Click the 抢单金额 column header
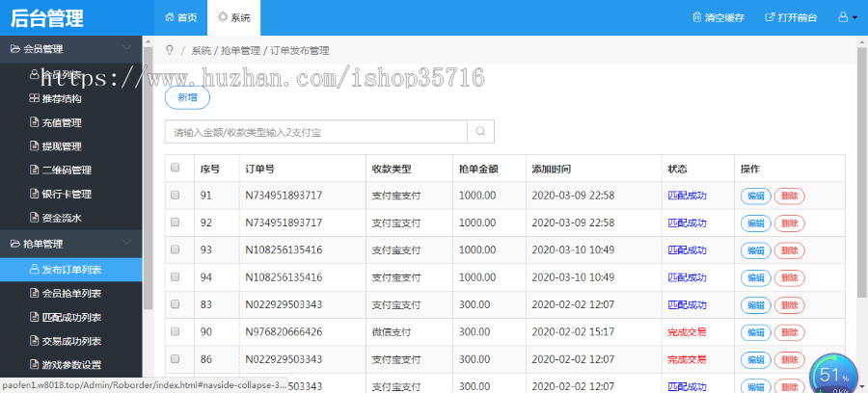The image size is (868, 393). point(478,169)
